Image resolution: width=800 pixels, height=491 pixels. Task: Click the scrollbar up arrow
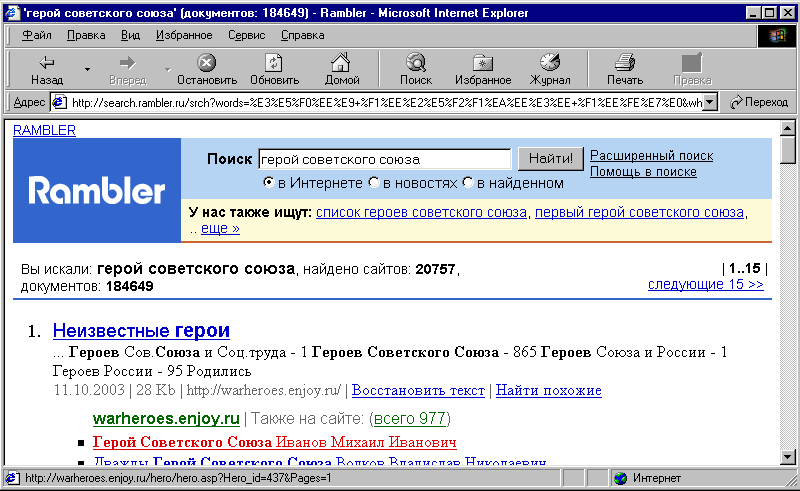(788, 128)
